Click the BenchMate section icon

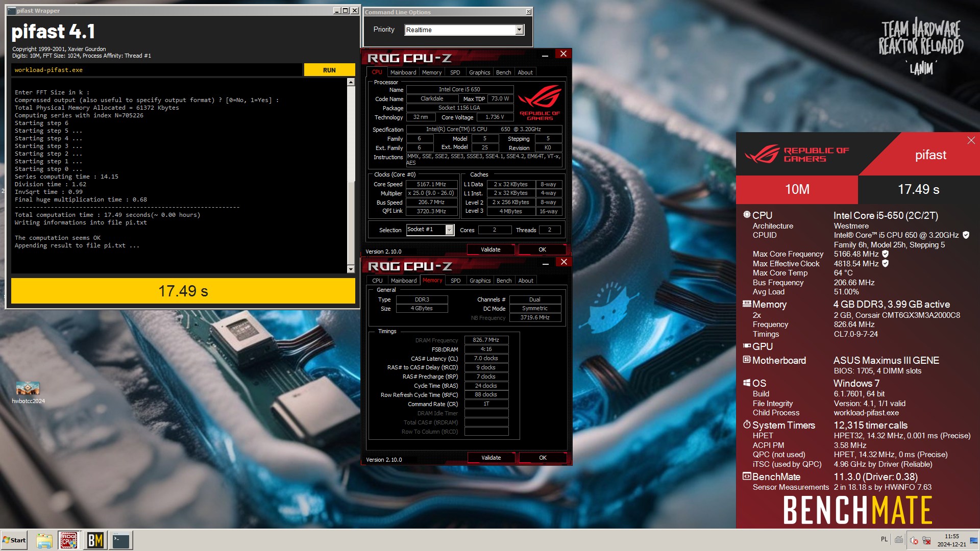point(747,476)
